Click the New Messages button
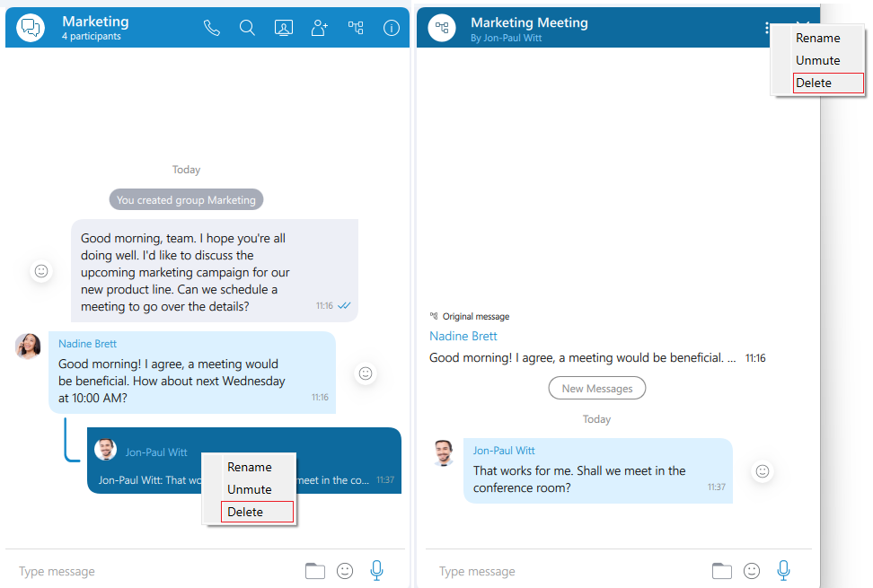 pyautogui.click(x=597, y=389)
